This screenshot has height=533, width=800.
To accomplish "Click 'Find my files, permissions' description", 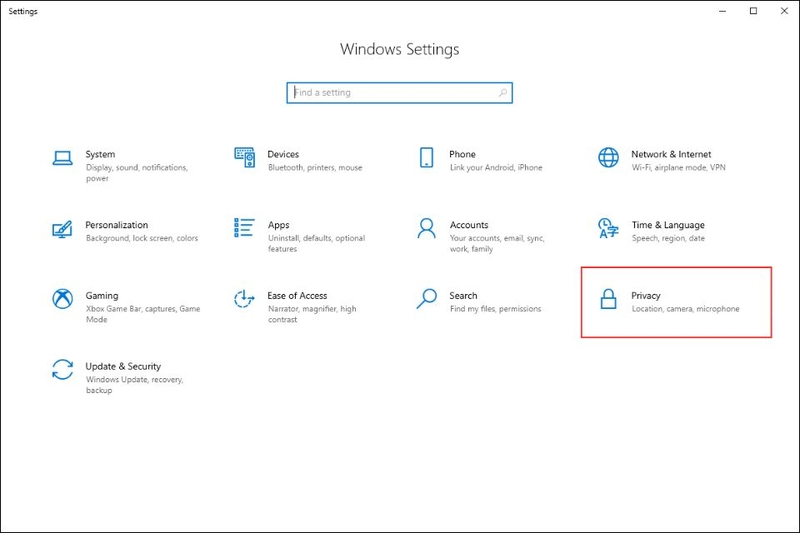I will tap(495, 309).
